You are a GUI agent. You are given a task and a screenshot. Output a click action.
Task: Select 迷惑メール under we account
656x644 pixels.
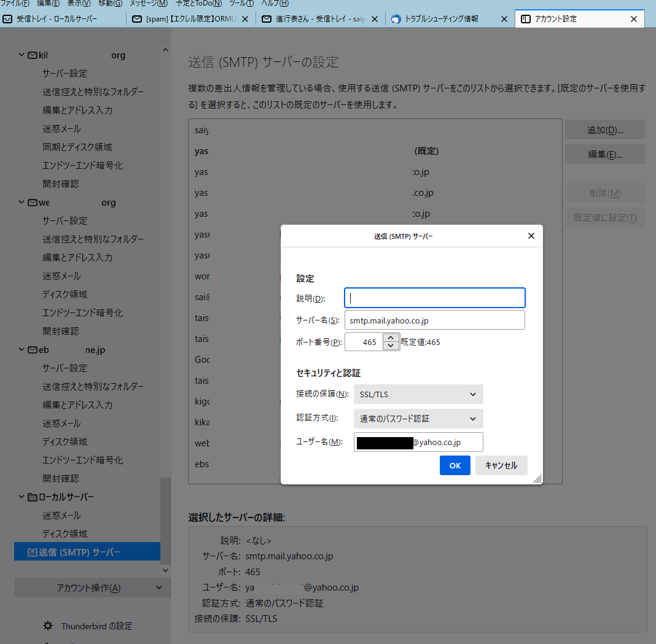61,276
